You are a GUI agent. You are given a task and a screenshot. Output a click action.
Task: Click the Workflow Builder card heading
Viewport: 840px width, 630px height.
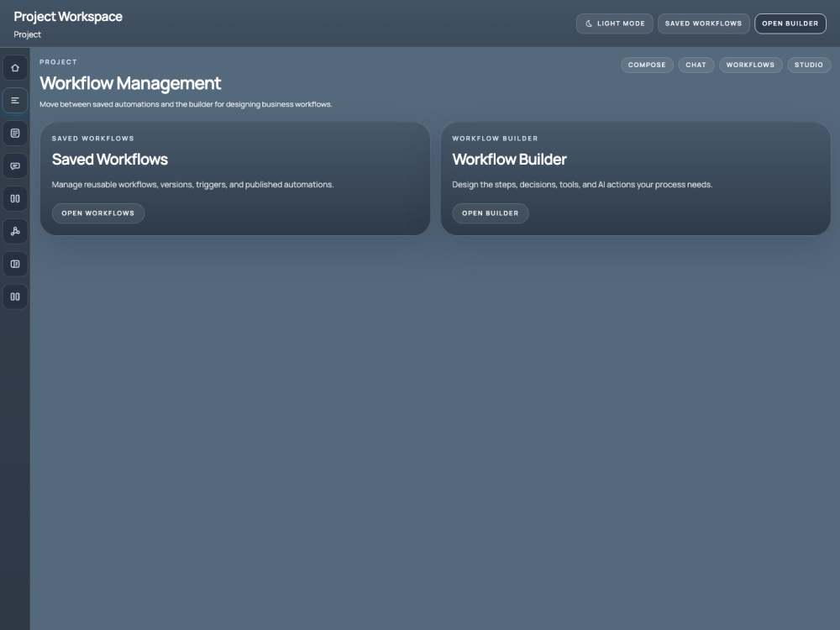point(510,160)
